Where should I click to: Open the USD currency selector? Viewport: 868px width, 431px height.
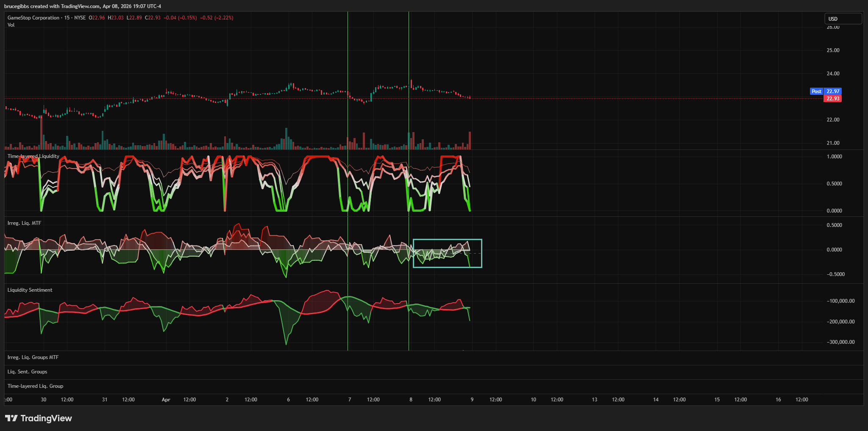[842, 19]
